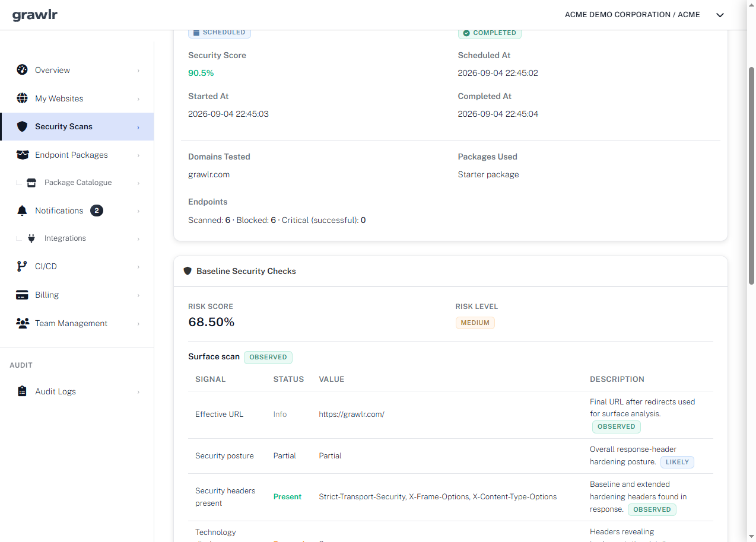Open Integrations menu label

pyautogui.click(x=65, y=238)
